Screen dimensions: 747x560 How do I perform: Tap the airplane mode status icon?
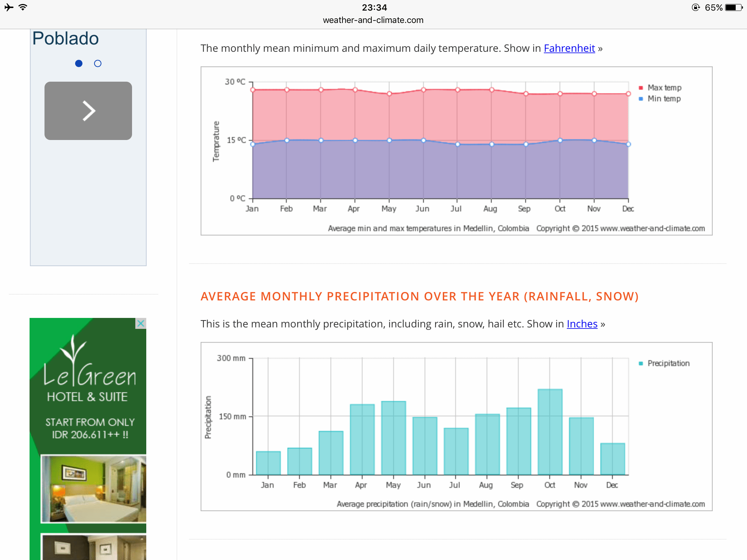(9, 7)
